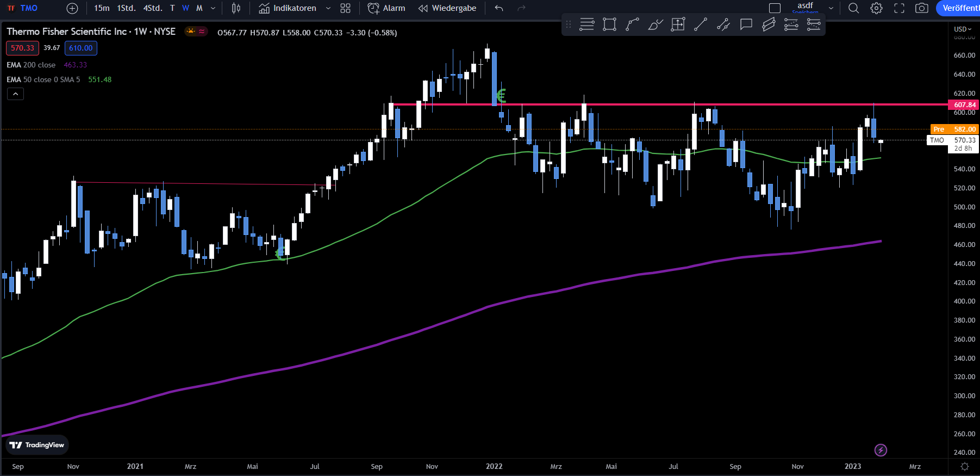Click the blue 610.00 buy price button
The width and height of the screenshot is (980, 476).
[x=81, y=48]
